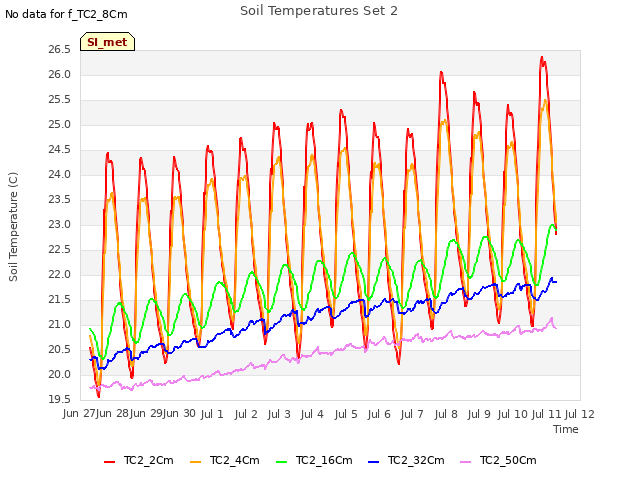Click the Jul 10 x-axis tick label

(x=513, y=414)
